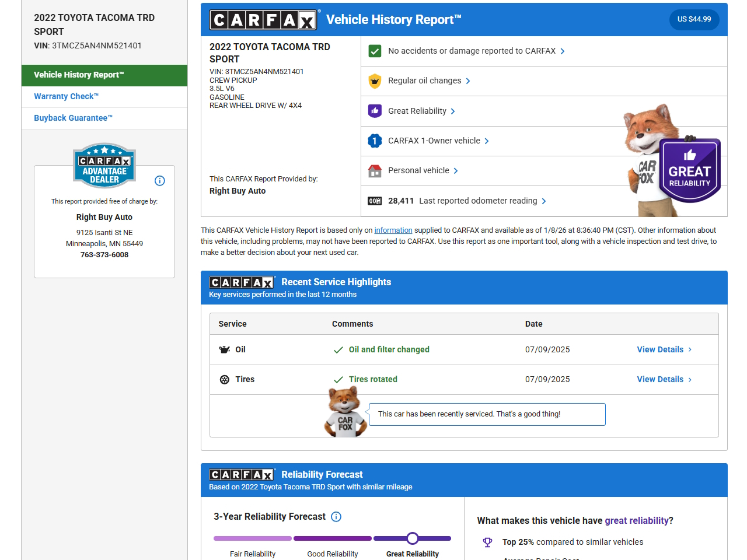Click info icon next to 3-Year Reliability Forecast
747x560 pixels.
(x=336, y=517)
